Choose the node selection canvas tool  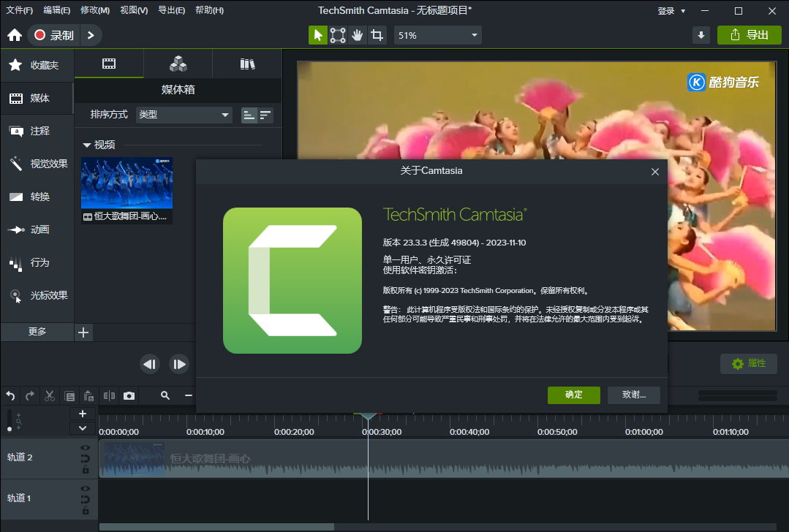pyautogui.click(x=338, y=35)
